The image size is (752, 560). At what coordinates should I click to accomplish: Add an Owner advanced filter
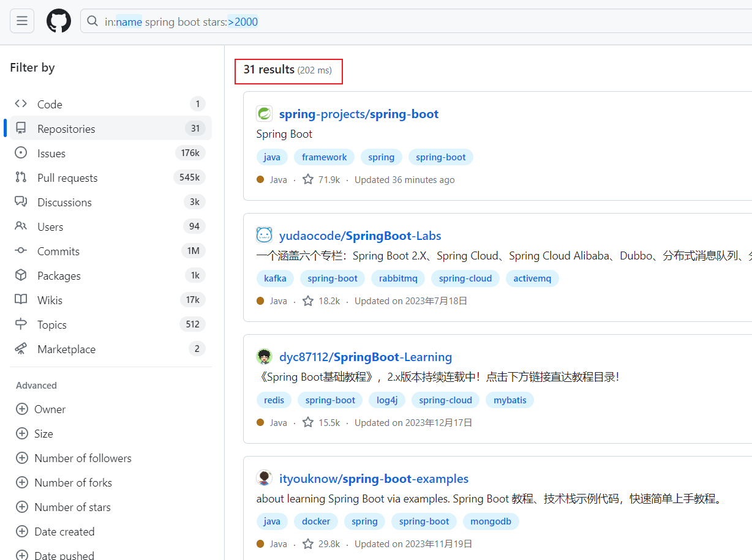(x=41, y=409)
